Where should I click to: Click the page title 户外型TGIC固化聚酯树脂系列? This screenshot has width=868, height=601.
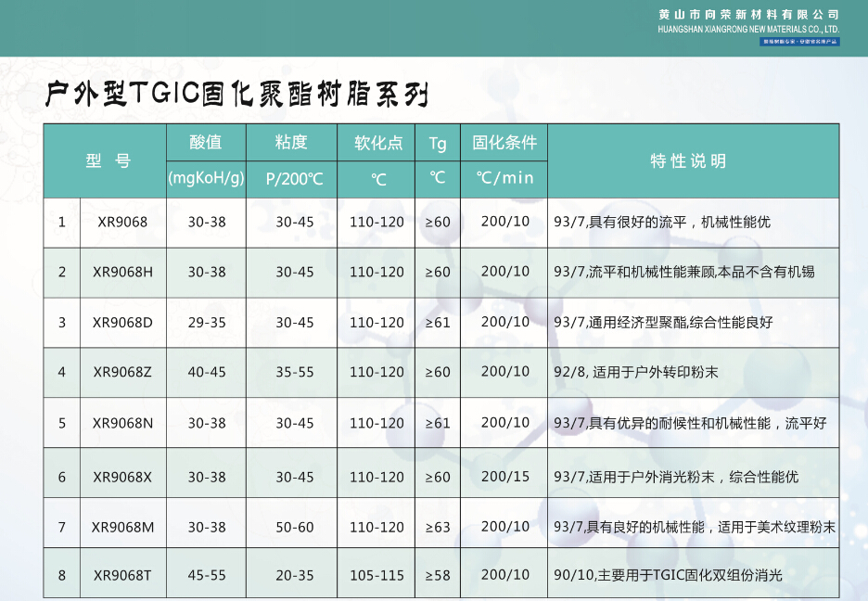[237, 94]
